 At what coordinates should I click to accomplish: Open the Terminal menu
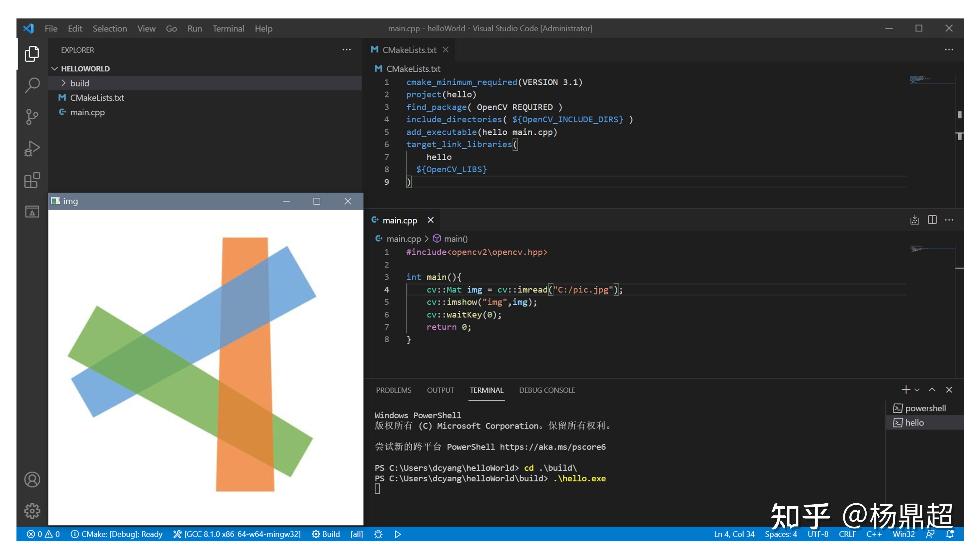pyautogui.click(x=228, y=28)
